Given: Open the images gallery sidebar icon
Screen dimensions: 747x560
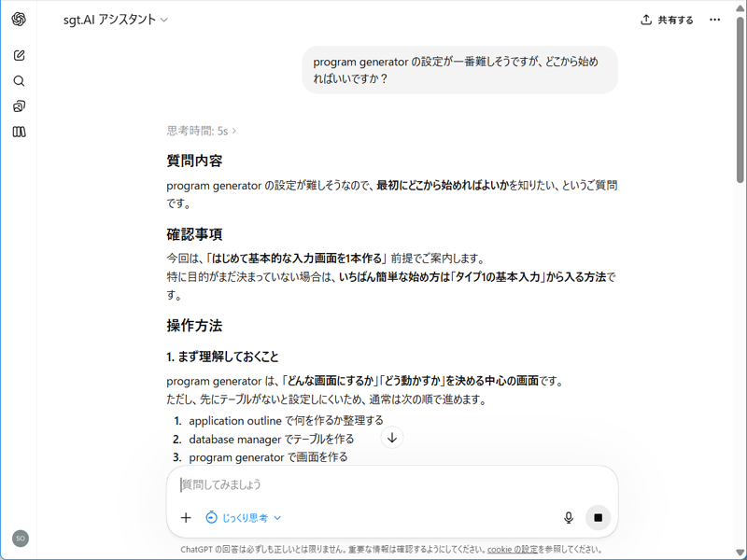Looking at the screenshot, I should (x=19, y=106).
